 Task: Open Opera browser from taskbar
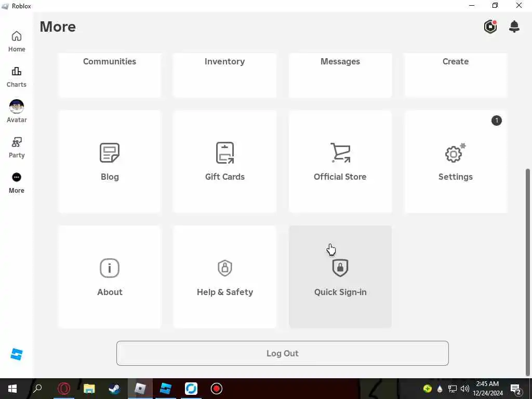coord(64,389)
